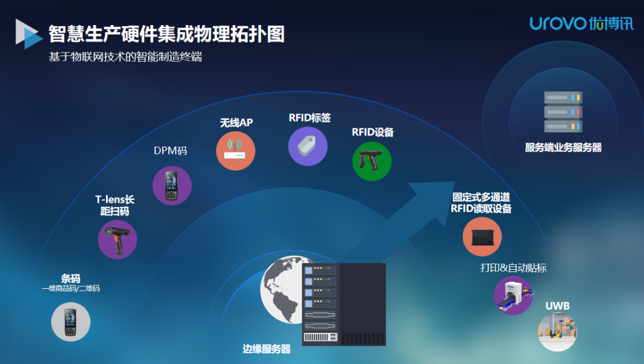Select the RFID设备 reader gun icon
Viewport: 644px width, 364px height.
[x=371, y=160]
